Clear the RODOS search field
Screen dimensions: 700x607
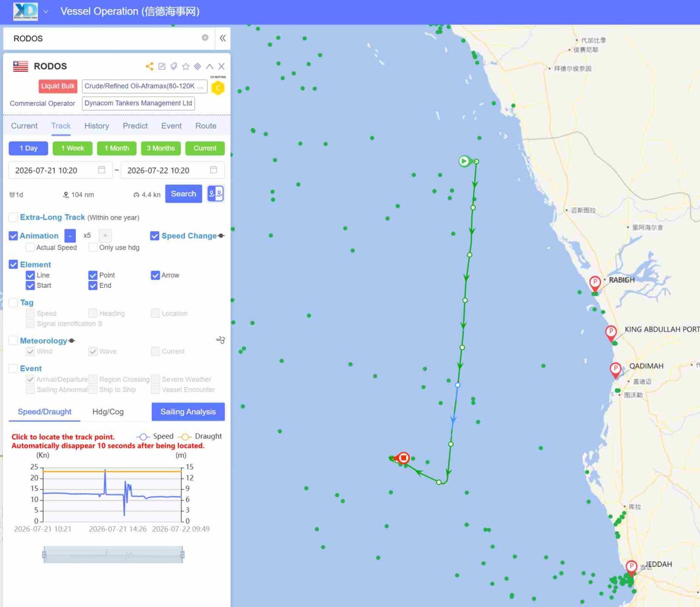coord(205,38)
